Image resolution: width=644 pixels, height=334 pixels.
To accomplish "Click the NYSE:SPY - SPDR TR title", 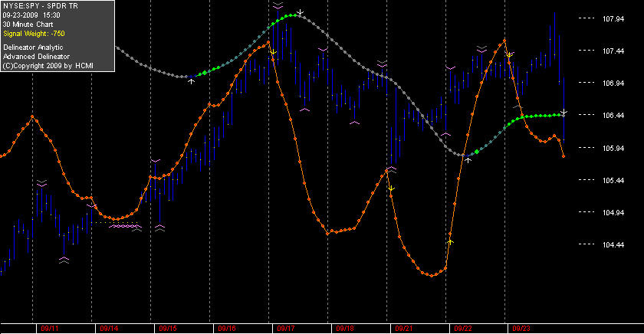I will 40,6.
